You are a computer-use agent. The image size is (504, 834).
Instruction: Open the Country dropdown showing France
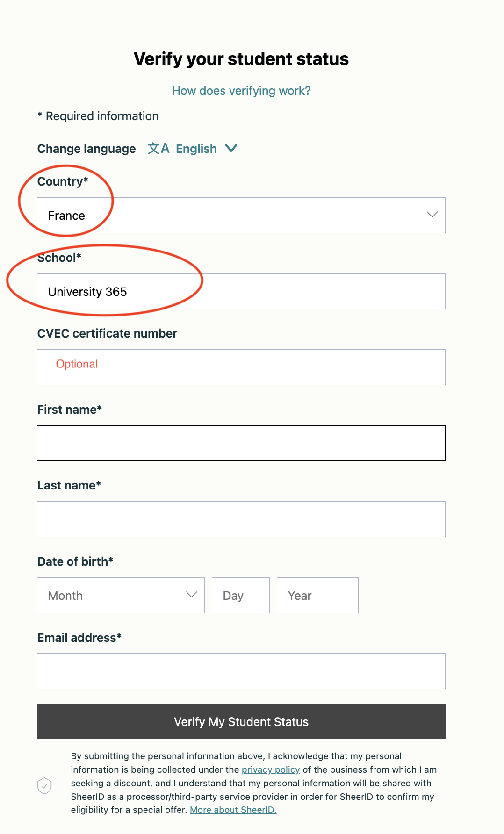[x=241, y=216]
